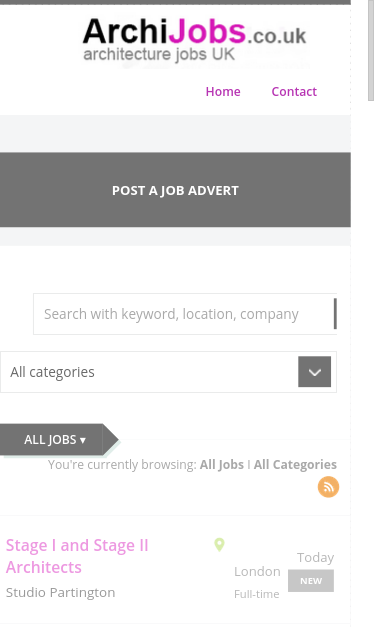
Task: Click the ArchiJobs.co.uk logo
Action: pos(195,42)
